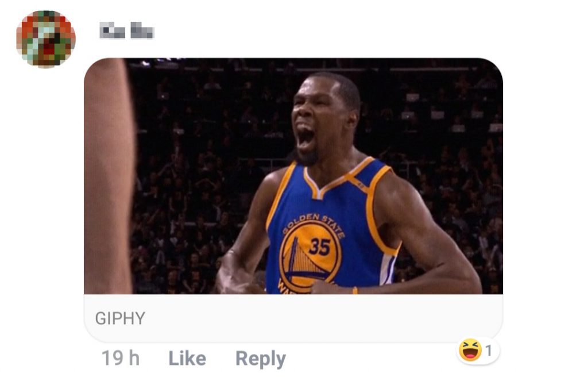Select the white GIF caption bar
This screenshot has width=588, height=377.
point(293,318)
